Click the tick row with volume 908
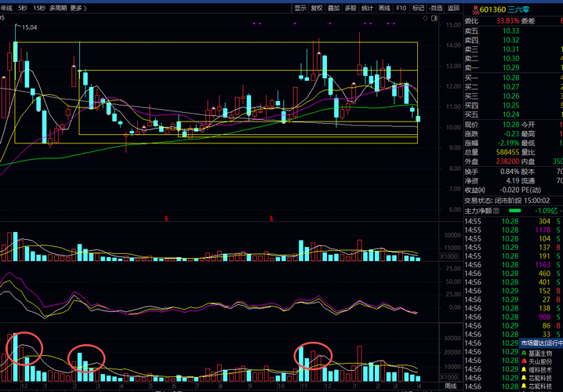 pos(514,317)
